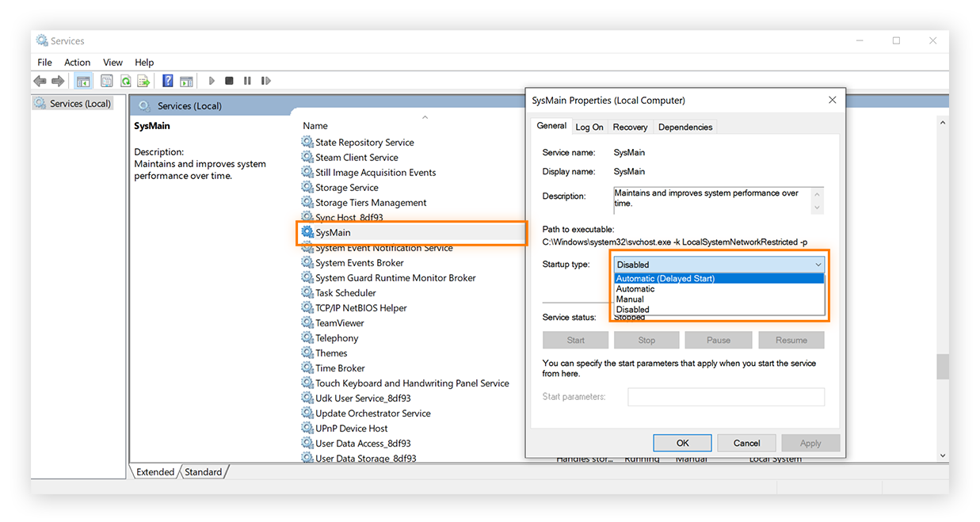
Task: Click the Back navigation arrow
Action: coord(39,80)
